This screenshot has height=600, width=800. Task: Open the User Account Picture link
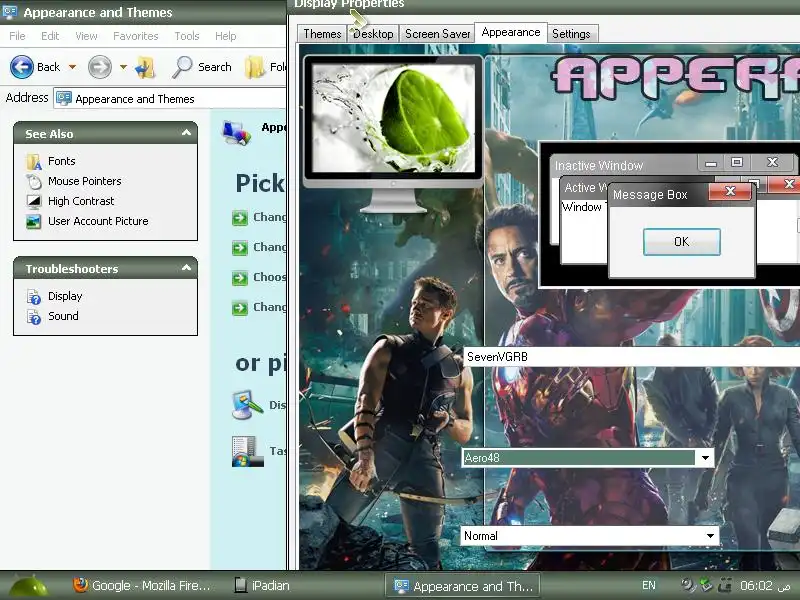pyautogui.click(x=98, y=221)
